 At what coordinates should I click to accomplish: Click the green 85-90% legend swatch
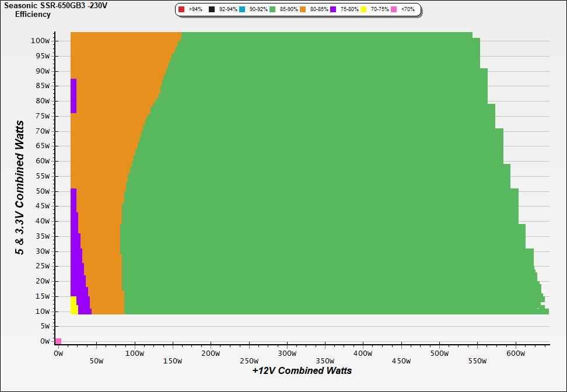tap(272, 9)
